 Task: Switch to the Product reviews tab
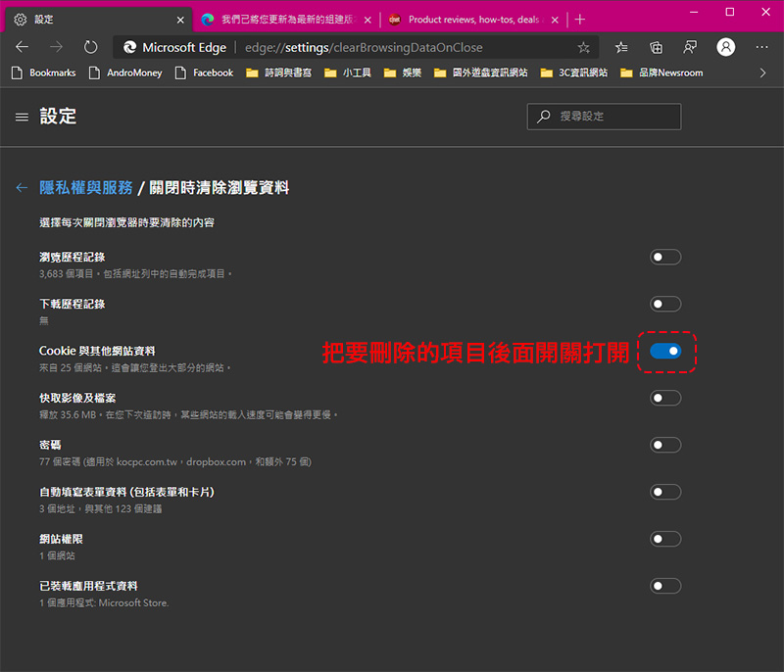tap(471, 19)
